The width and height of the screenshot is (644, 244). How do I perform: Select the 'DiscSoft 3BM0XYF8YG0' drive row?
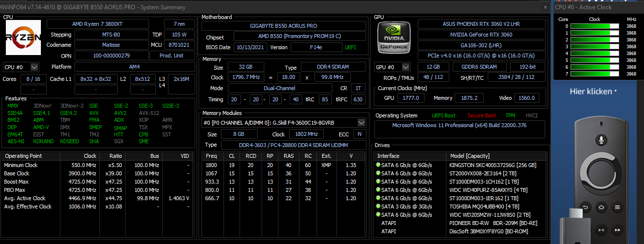coord(461,231)
